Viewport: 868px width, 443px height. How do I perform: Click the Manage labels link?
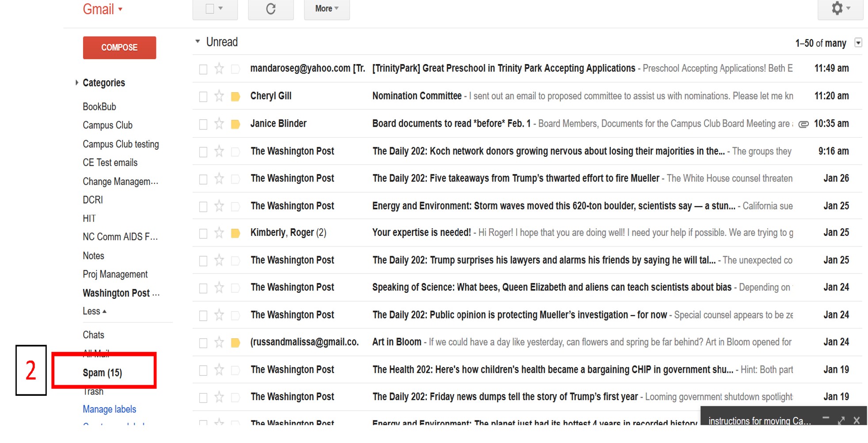(109, 409)
